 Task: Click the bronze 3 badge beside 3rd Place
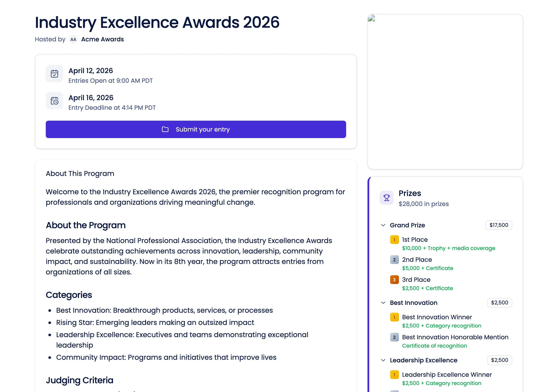[x=394, y=280]
